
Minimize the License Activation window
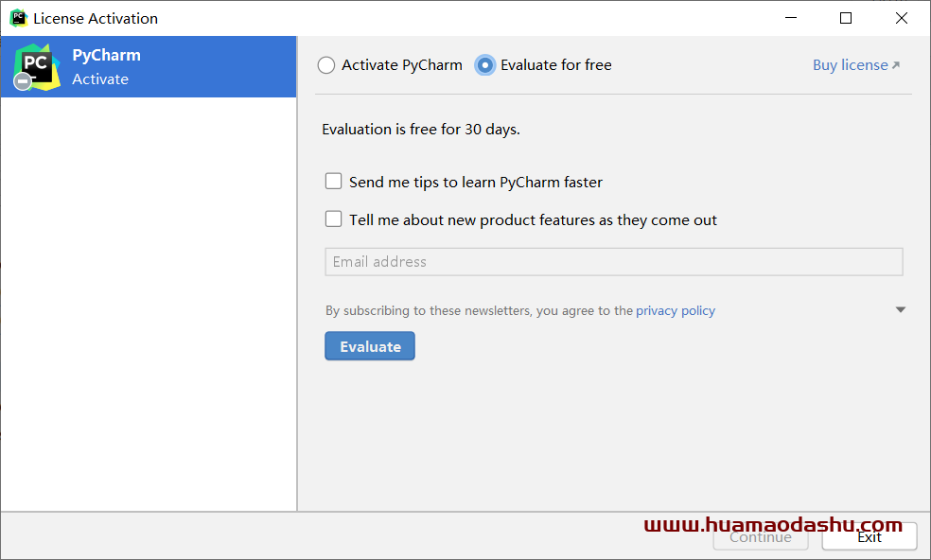pyautogui.click(x=790, y=18)
